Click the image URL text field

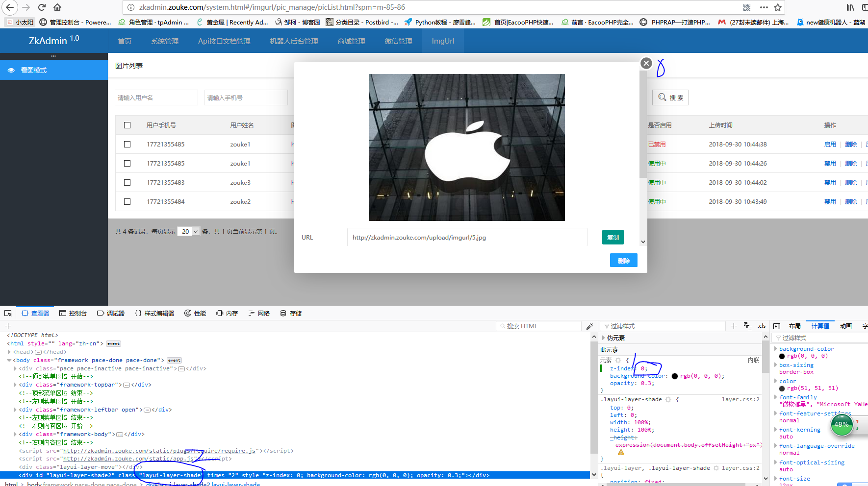click(467, 237)
